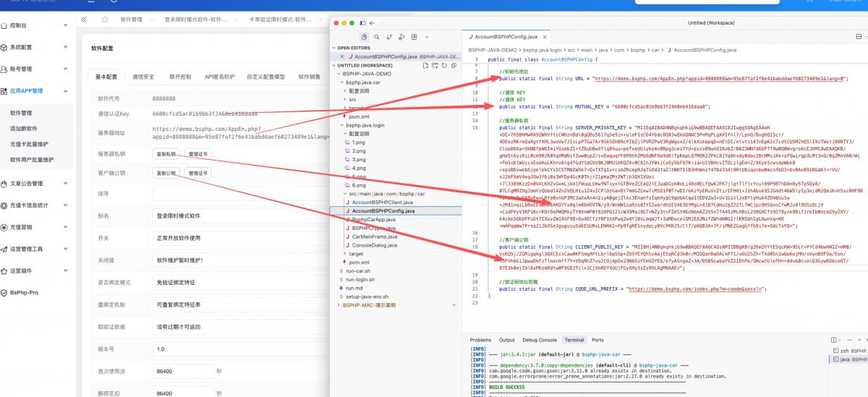
Task: Click the 应用APP管理 grid icon
Action: [4, 91]
